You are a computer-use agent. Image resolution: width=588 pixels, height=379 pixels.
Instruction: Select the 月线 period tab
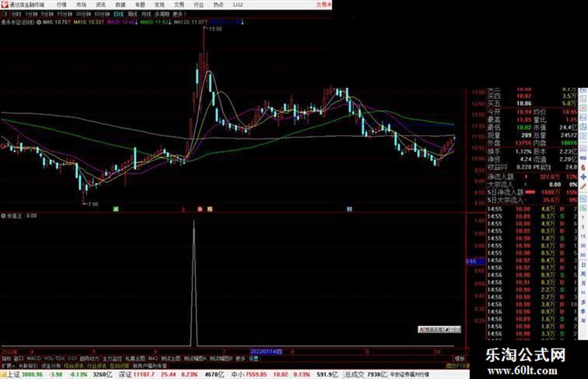tap(146, 14)
